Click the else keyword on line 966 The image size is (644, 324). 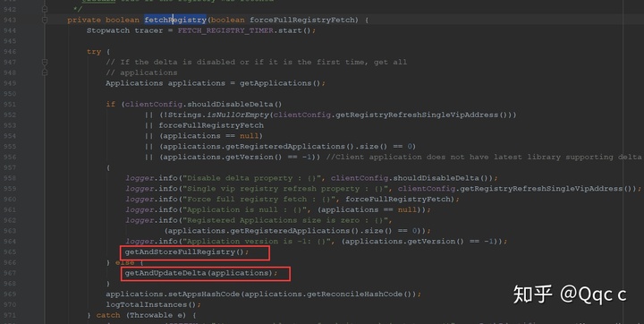(125, 262)
